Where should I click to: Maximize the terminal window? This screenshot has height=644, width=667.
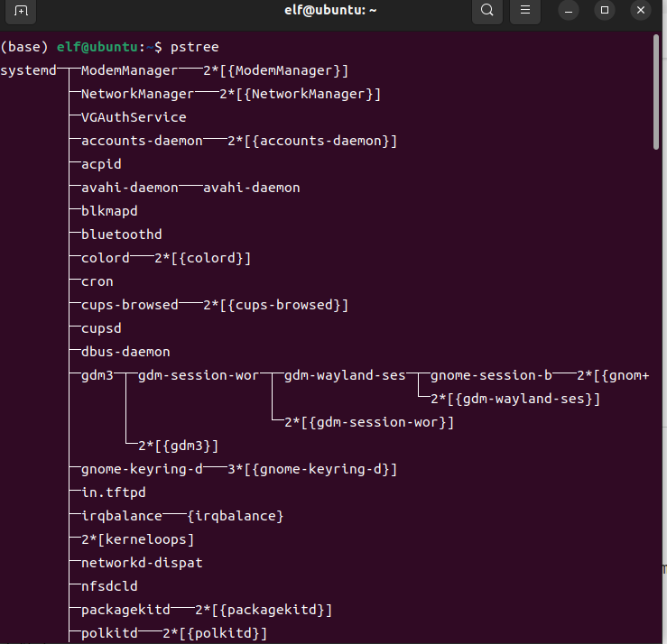(x=605, y=10)
